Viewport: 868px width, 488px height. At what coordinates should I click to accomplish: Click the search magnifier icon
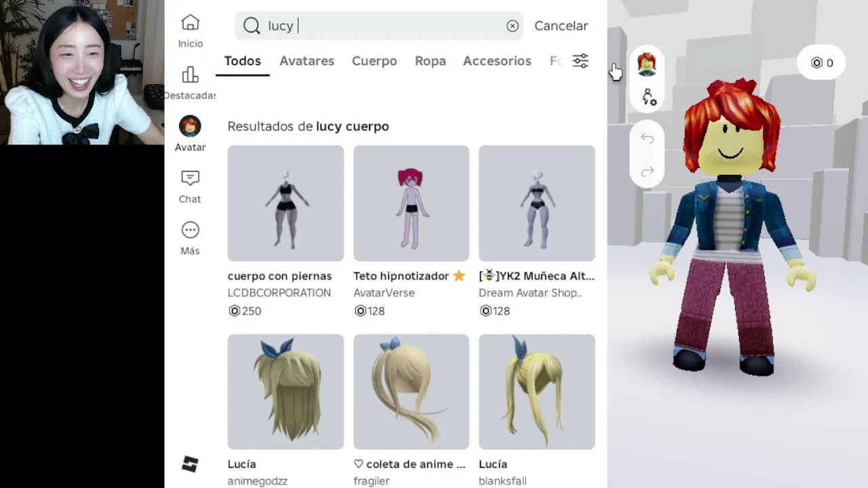click(x=252, y=26)
